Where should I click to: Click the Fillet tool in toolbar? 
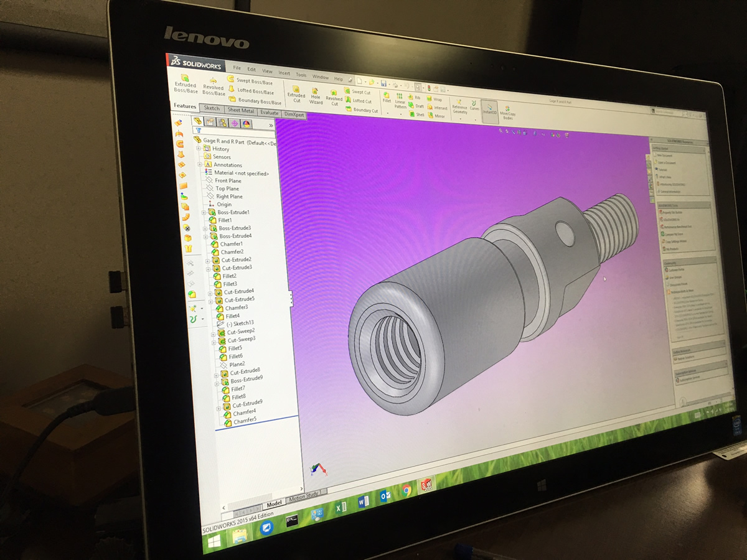click(x=387, y=97)
